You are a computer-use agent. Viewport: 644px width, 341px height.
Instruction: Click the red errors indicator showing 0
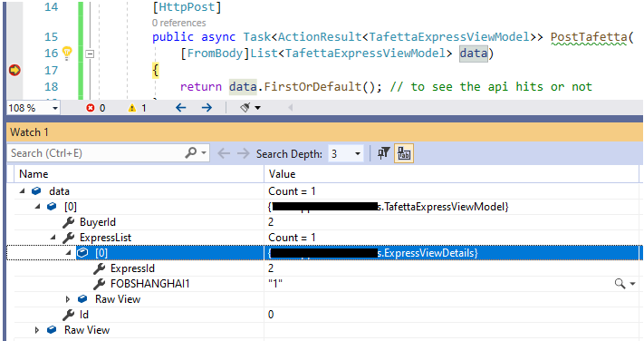click(96, 108)
